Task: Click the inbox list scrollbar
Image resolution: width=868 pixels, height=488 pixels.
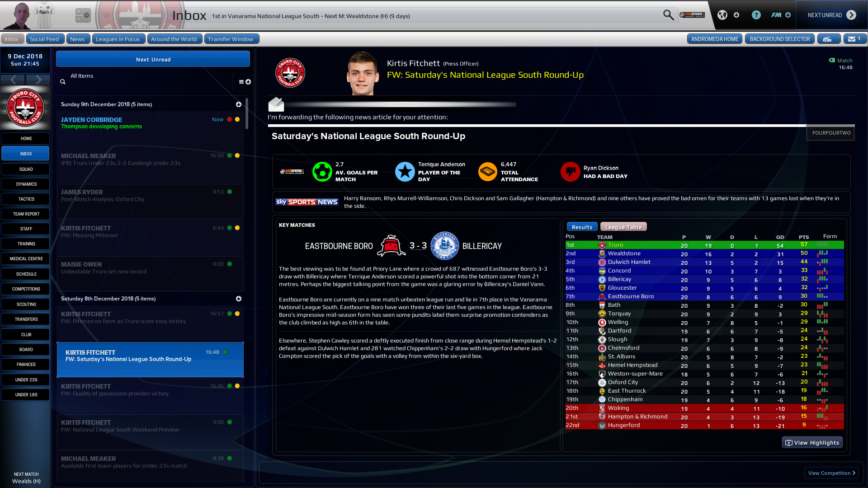Action: [x=246, y=114]
